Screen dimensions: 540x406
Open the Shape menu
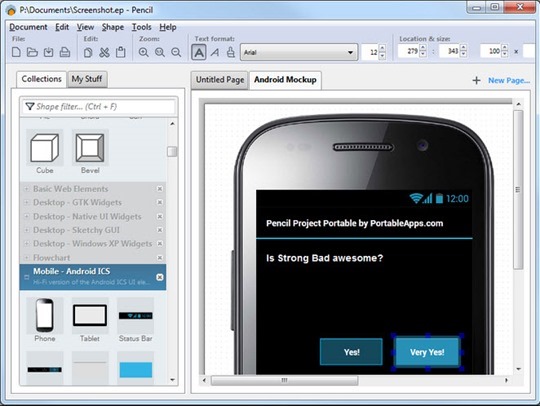point(113,27)
